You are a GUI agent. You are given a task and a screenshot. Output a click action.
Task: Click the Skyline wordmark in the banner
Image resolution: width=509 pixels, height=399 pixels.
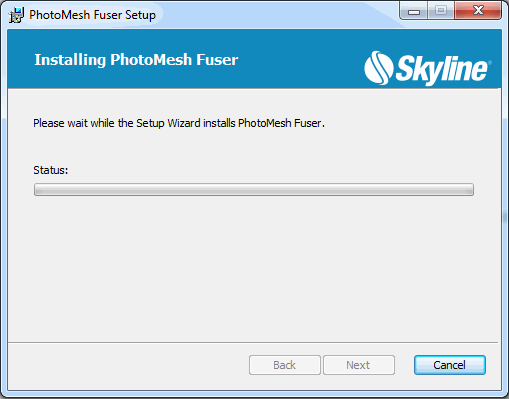pyautogui.click(x=441, y=69)
